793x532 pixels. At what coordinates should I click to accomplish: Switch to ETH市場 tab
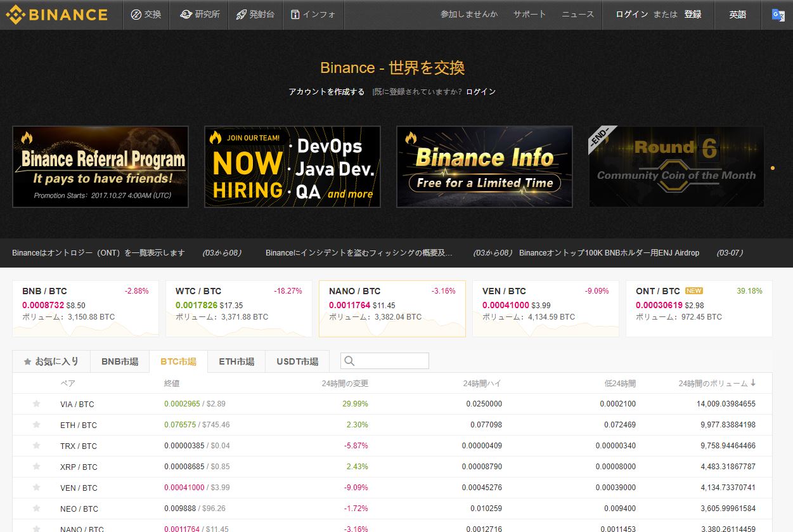[x=236, y=361]
